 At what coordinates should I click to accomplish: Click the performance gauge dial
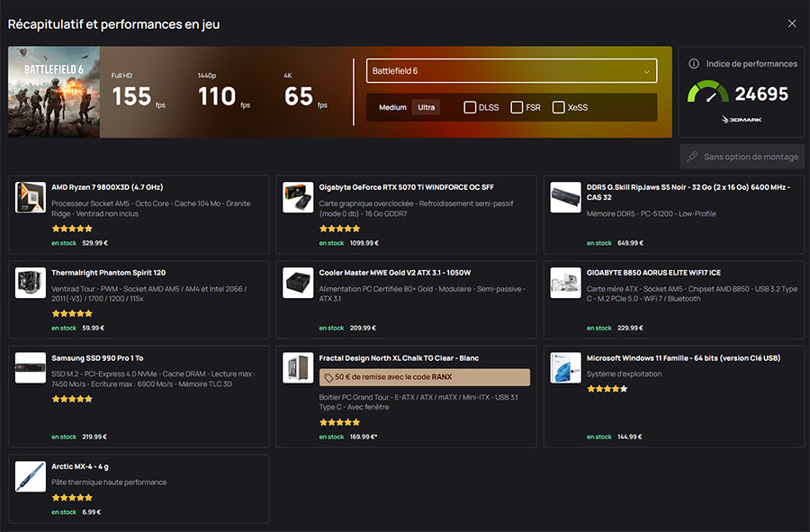[707, 90]
